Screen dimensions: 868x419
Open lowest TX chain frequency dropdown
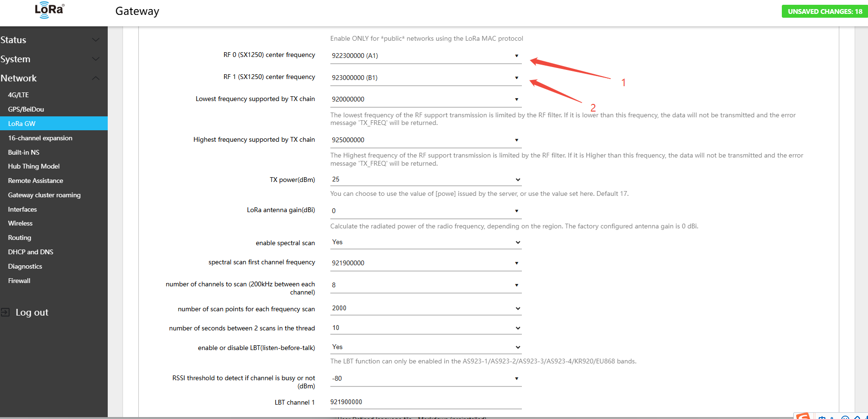click(x=425, y=99)
